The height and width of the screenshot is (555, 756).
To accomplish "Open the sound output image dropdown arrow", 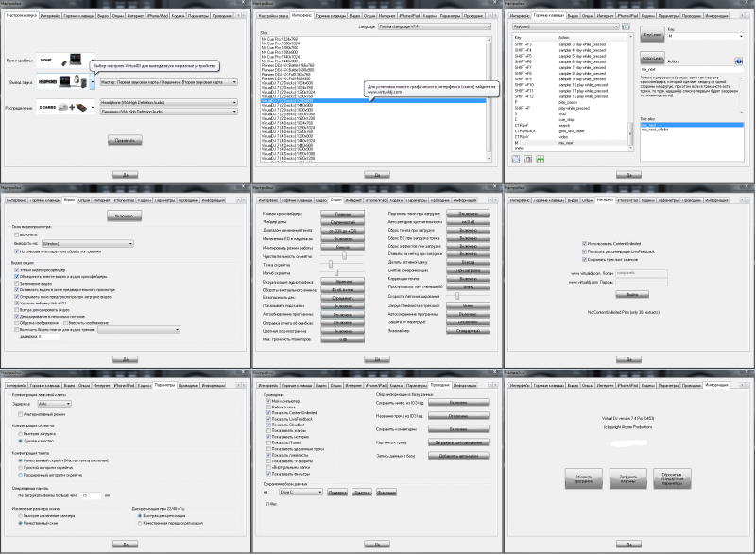I will click(92, 82).
